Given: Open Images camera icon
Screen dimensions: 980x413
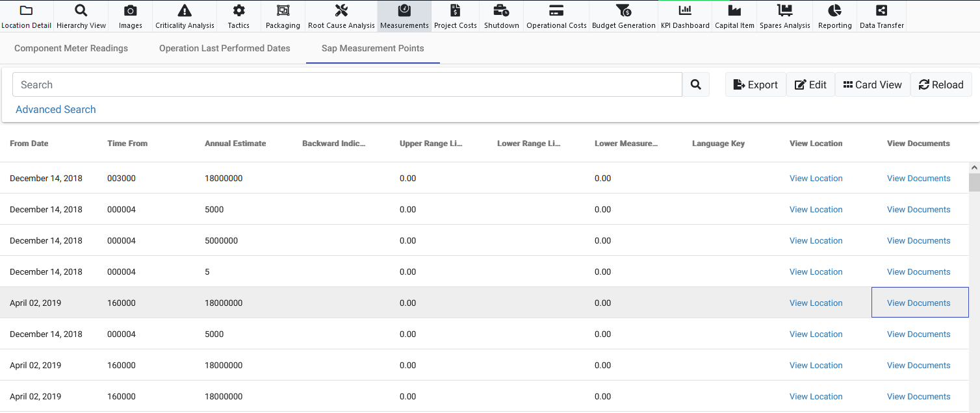Looking at the screenshot, I should pos(131,10).
